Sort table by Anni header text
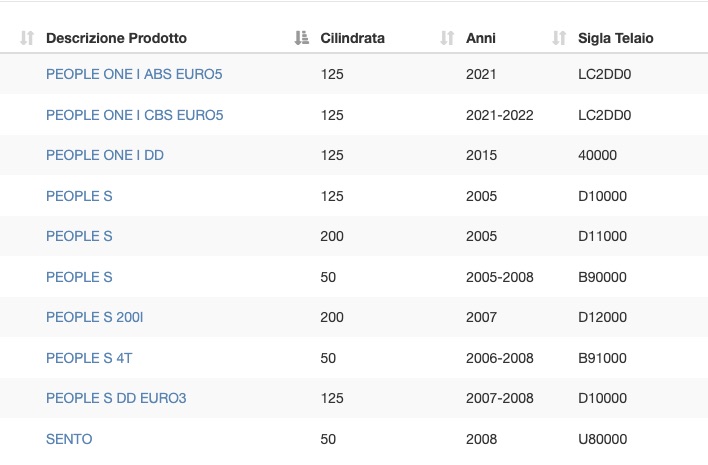The width and height of the screenshot is (708, 465). point(480,38)
